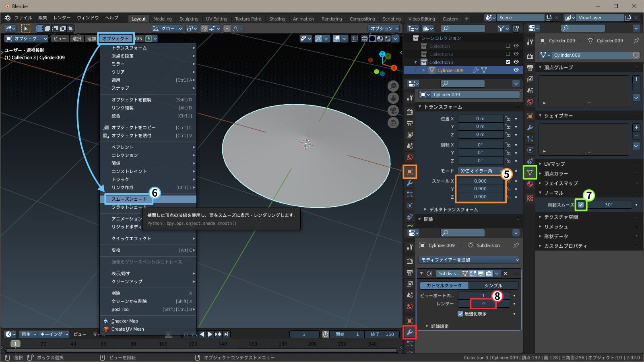Toggle the 最適化表示 optimal display checkbox
Viewport: 644px width, 362px height.
coord(460,314)
